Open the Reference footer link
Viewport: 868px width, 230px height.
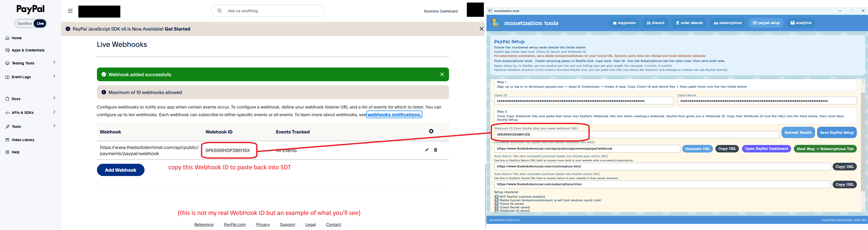pyautogui.click(x=204, y=225)
